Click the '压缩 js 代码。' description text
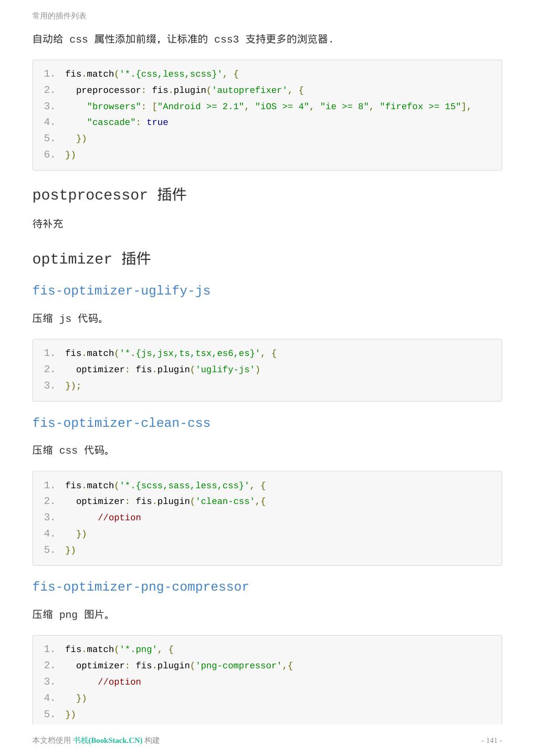 (x=68, y=319)
